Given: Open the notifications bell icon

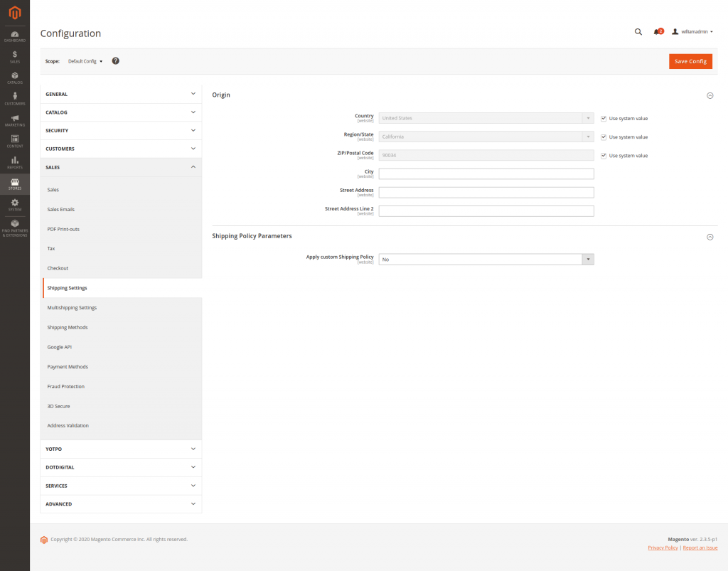Looking at the screenshot, I should 656,32.
